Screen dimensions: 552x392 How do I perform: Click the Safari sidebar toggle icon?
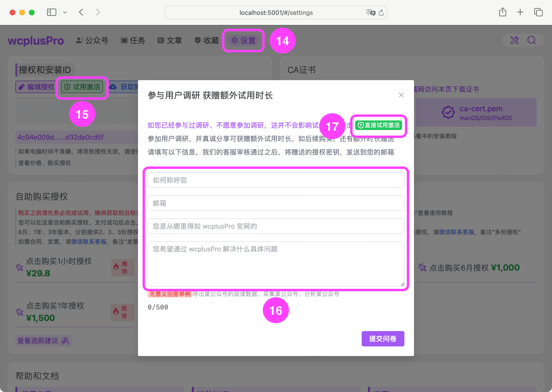click(x=51, y=12)
